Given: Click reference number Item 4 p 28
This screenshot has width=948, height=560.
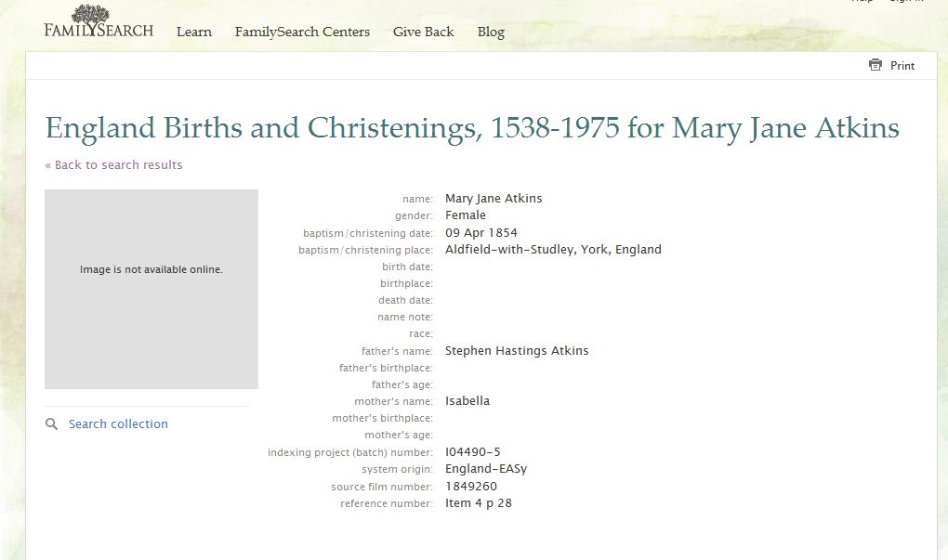Looking at the screenshot, I should [x=479, y=503].
